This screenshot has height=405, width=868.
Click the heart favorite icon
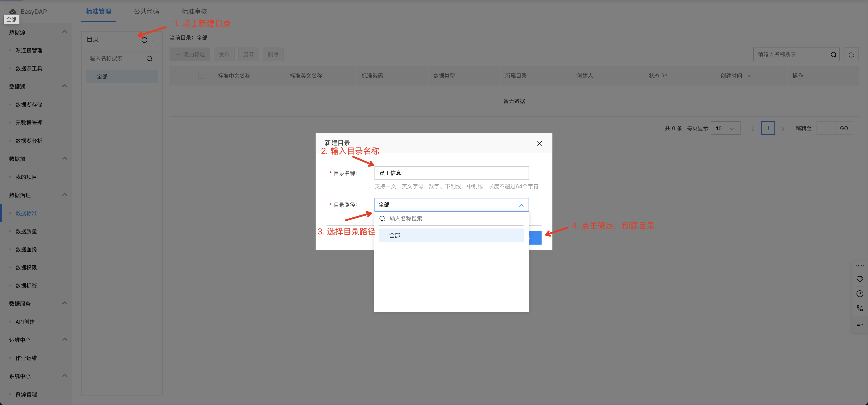click(860, 279)
